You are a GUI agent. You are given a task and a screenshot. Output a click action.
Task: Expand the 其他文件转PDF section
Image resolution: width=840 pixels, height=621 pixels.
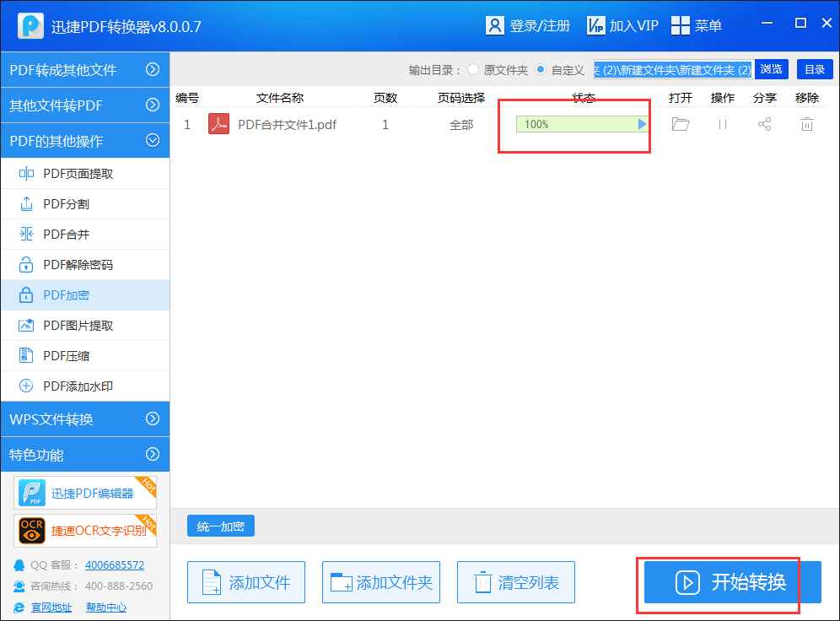(x=85, y=105)
